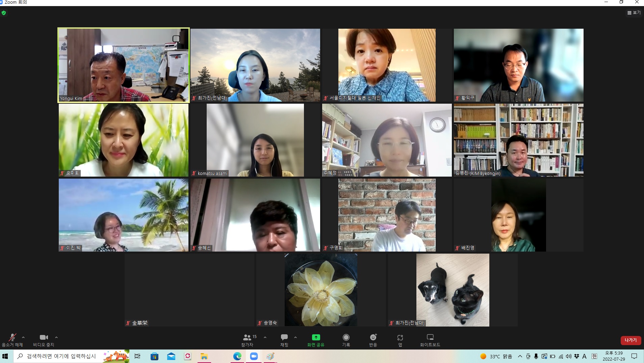Select Yongui Kim's video tile
Viewport: 644px width, 363px height.
pyautogui.click(x=124, y=65)
